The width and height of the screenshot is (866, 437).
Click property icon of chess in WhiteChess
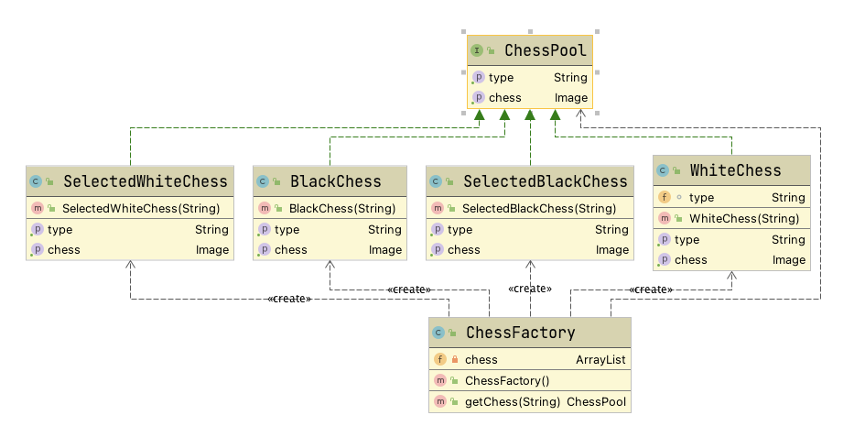click(664, 260)
